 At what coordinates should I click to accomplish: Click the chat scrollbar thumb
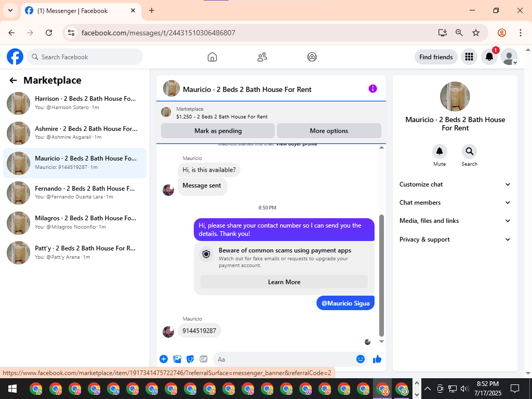click(381, 275)
